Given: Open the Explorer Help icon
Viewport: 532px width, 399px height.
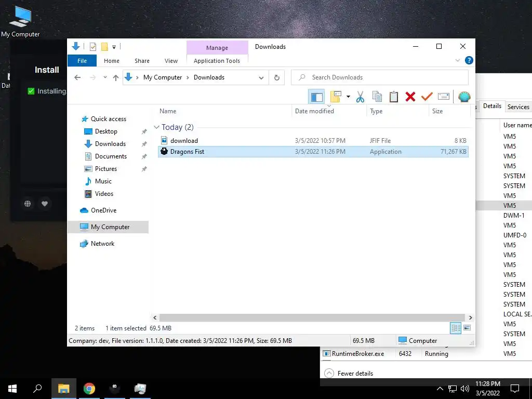Looking at the screenshot, I should (469, 60).
